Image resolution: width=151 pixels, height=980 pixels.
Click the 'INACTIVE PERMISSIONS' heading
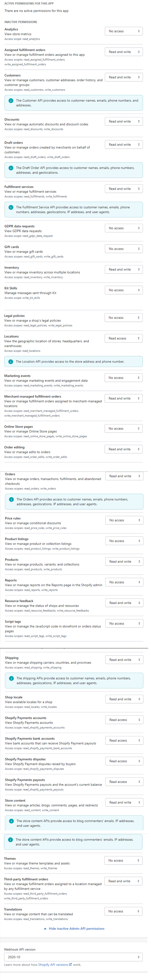(21, 22)
